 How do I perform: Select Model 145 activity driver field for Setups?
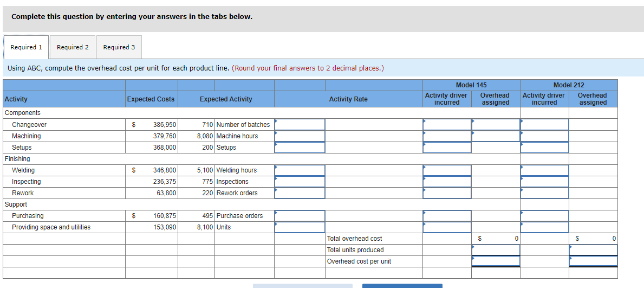447,148
